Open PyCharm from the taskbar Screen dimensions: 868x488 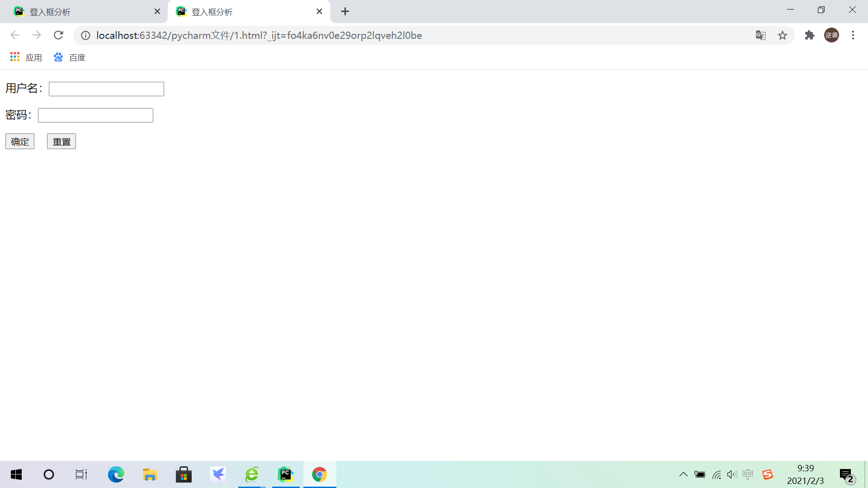(x=286, y=474)
